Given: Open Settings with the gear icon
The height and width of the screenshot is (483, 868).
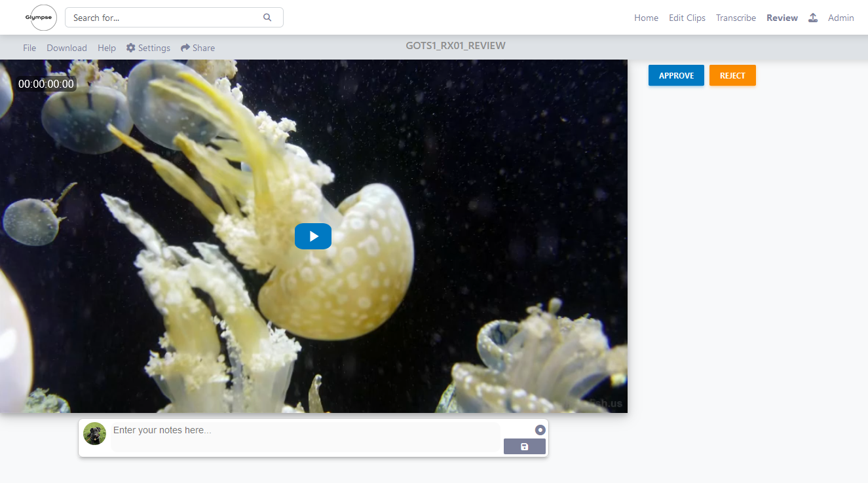Looking at the screenshot, I should click(x=131, y=48).
